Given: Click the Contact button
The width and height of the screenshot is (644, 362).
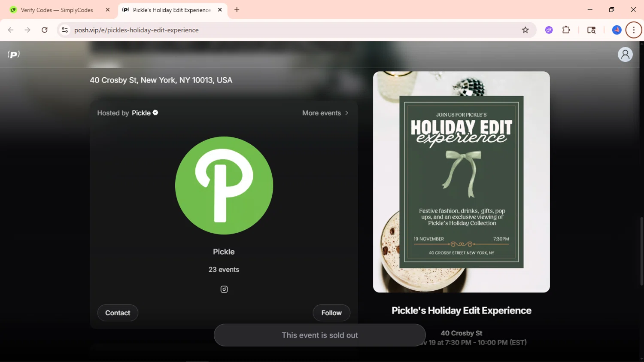Looking at the screenshot, I should [118, 313].
